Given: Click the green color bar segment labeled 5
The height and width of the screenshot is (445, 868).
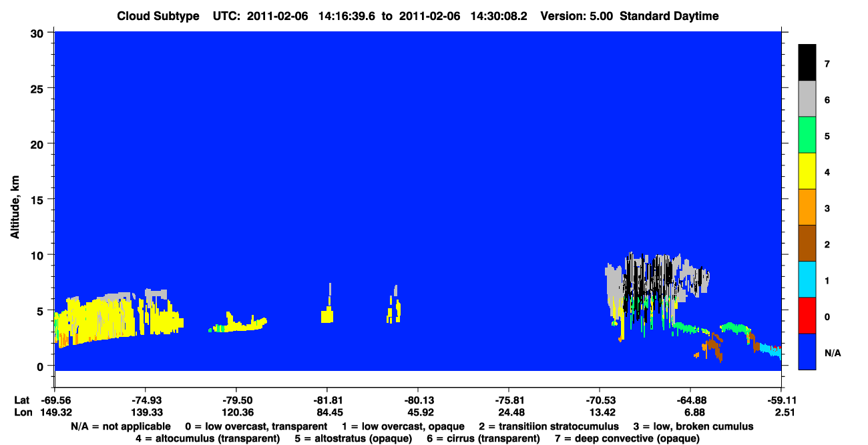Looking at the screenshot, I should (807, 135).
